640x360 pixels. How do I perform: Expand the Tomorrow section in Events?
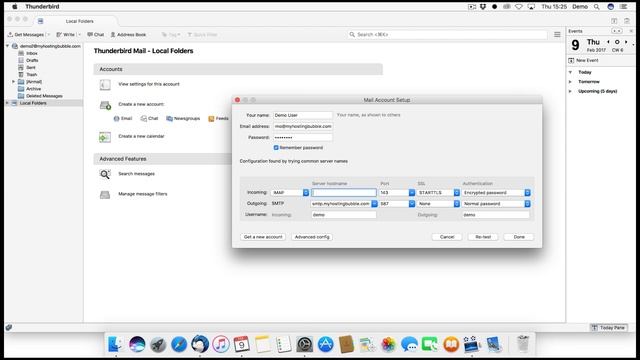click(571, 82)
